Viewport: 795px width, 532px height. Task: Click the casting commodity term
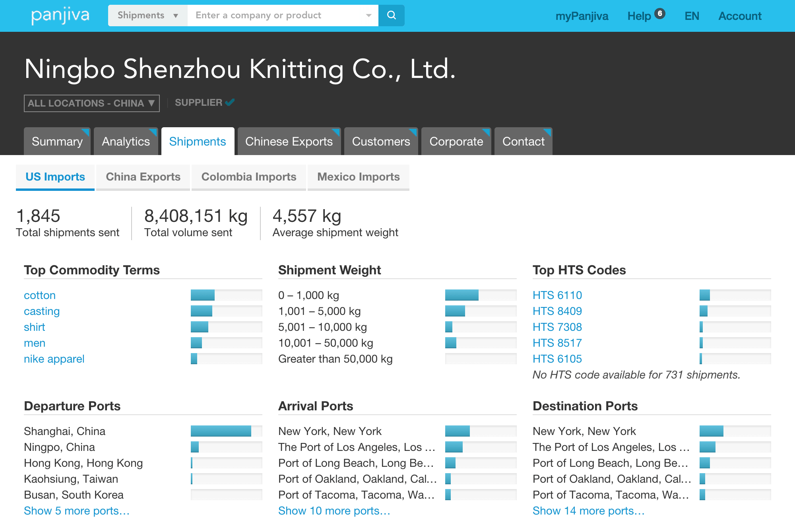(x=42, y=311)
